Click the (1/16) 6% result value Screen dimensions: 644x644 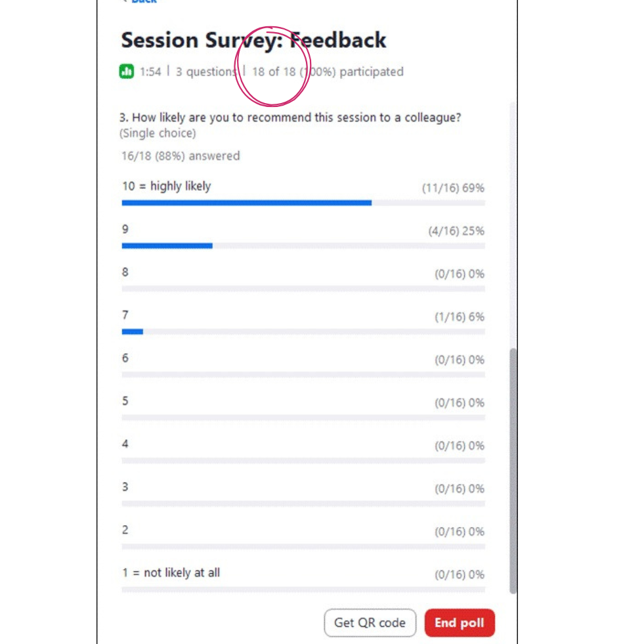coord(459,317)
